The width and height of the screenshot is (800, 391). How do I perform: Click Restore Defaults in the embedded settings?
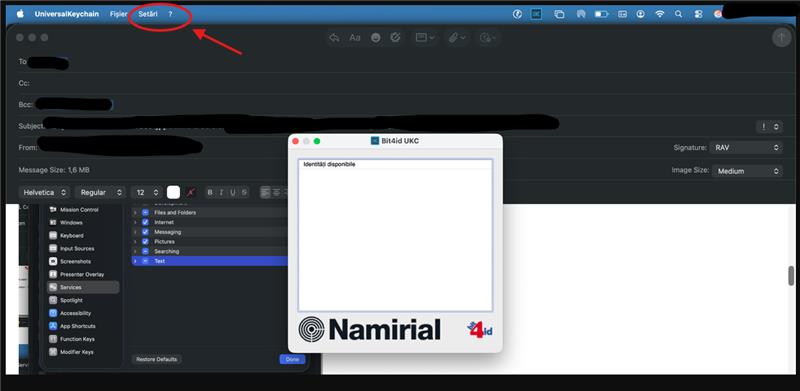click(156, 359)
